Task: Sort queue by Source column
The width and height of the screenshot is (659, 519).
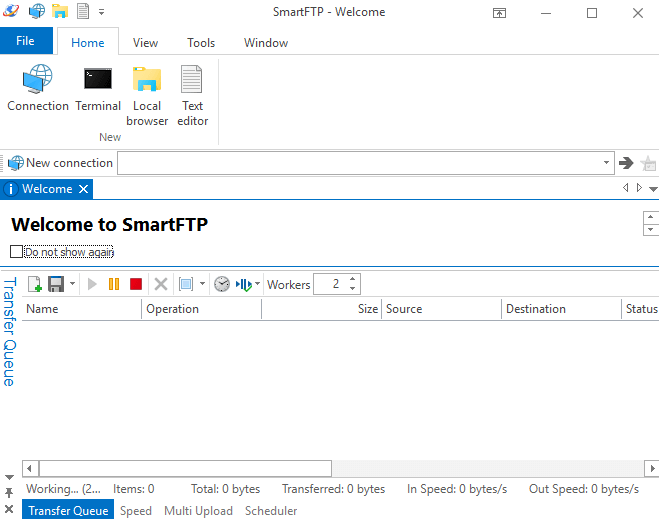Action: [x=442, y=309]
